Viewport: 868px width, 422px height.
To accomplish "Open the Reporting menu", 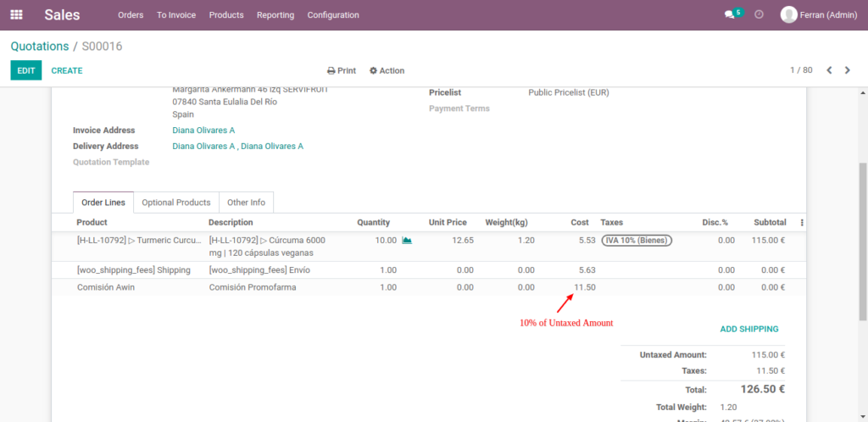I will 275,15.
